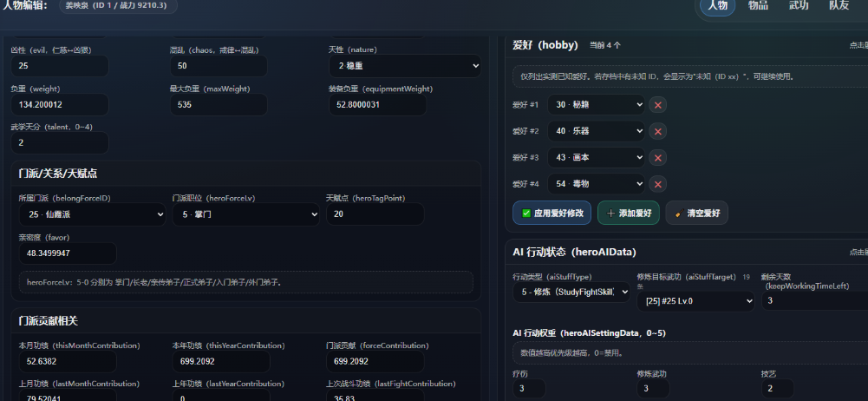Remove hobby #1 with its red X
Viewport: 868px width, 401px height.
657,105
